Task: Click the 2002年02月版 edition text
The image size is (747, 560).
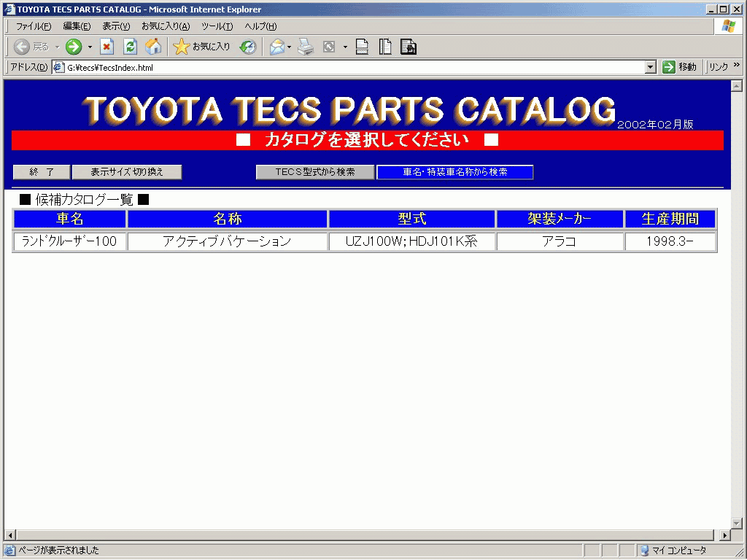Action: (655, 125)
